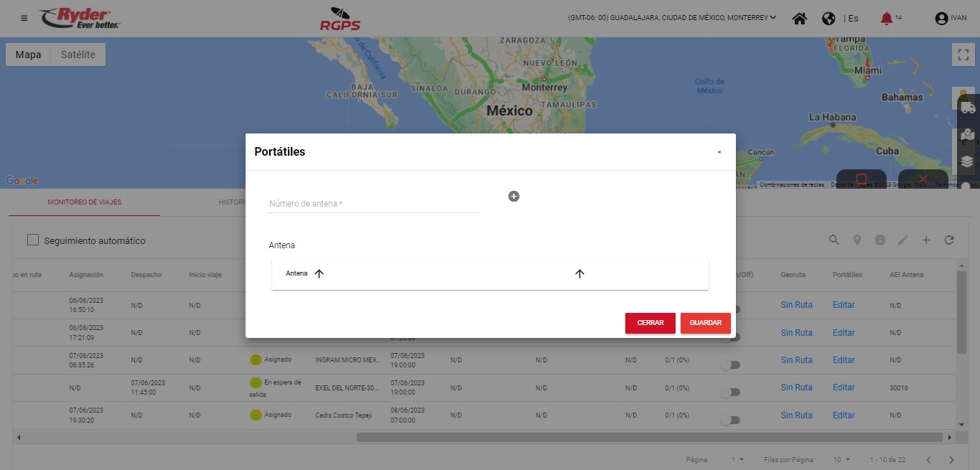Click the refresh icon in table toolbar

(x=949, y=240)
